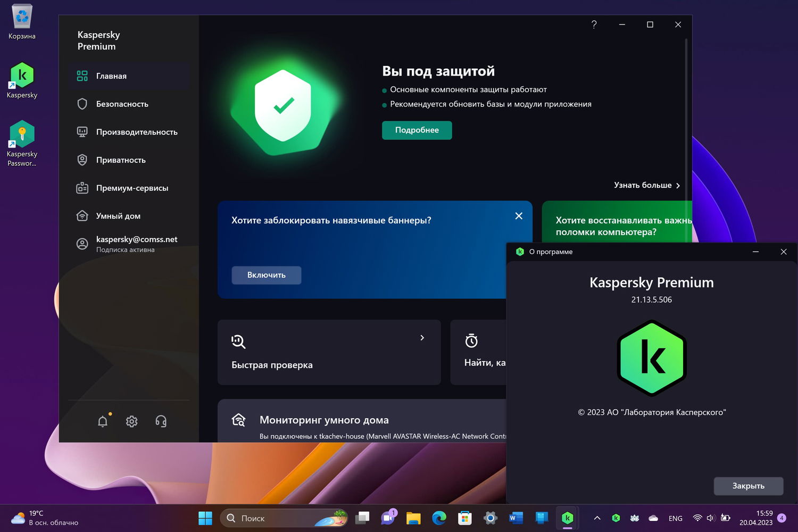Image resolution: width=798 pixels, height=532 pixels.
Task: Click the taskbar Поиск search box
Action: 284,518
